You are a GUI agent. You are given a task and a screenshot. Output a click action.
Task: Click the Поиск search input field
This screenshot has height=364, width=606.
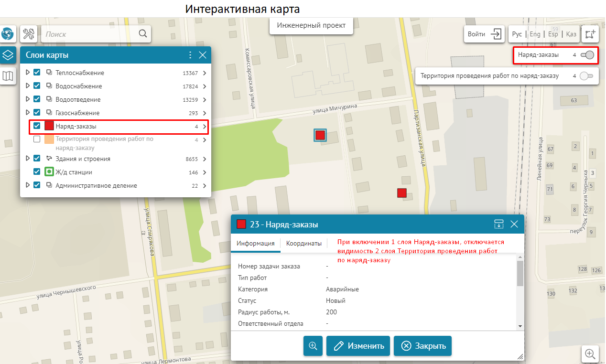[88, 34]
